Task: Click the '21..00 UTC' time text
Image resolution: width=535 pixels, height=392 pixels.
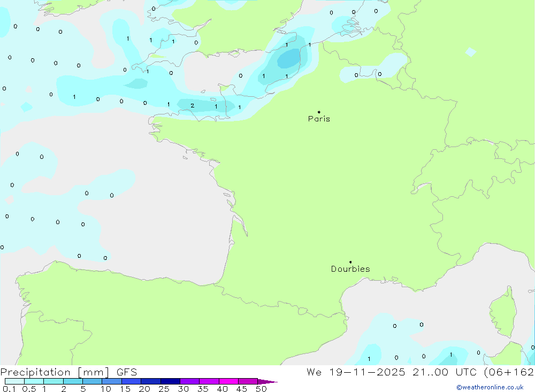Action: (444, 372)
